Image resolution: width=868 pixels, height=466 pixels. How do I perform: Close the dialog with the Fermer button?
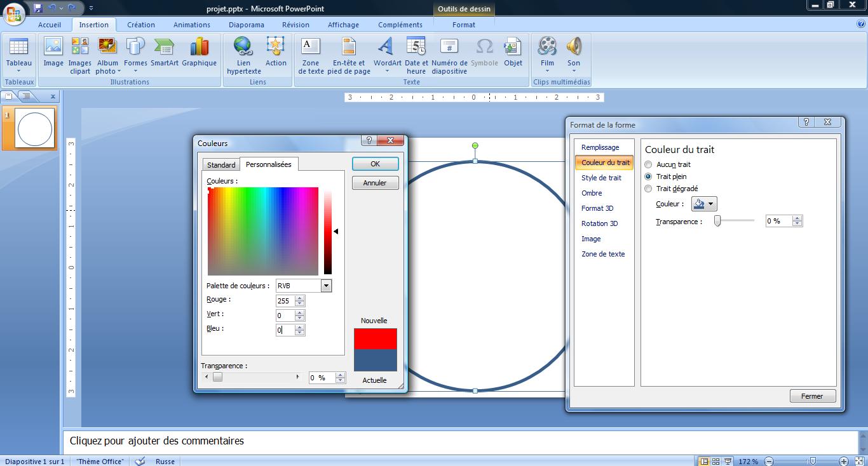[x=812, y=396]
